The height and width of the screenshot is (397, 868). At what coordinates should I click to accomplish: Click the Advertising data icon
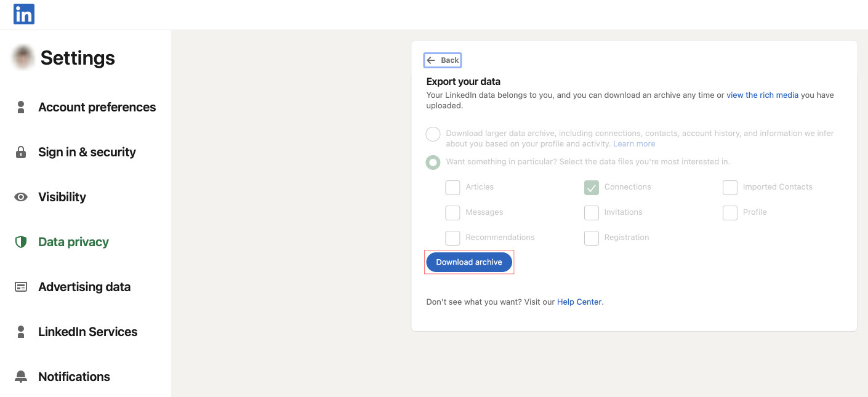[x=21, y=286]
